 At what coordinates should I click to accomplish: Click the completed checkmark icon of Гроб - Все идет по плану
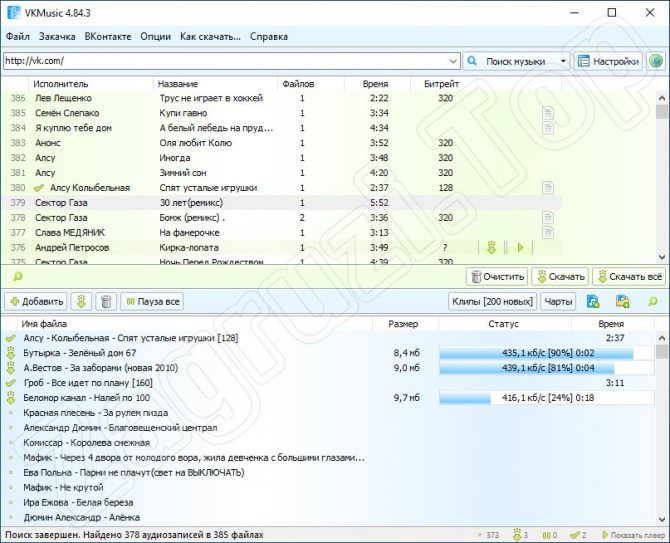pos(11,383)
